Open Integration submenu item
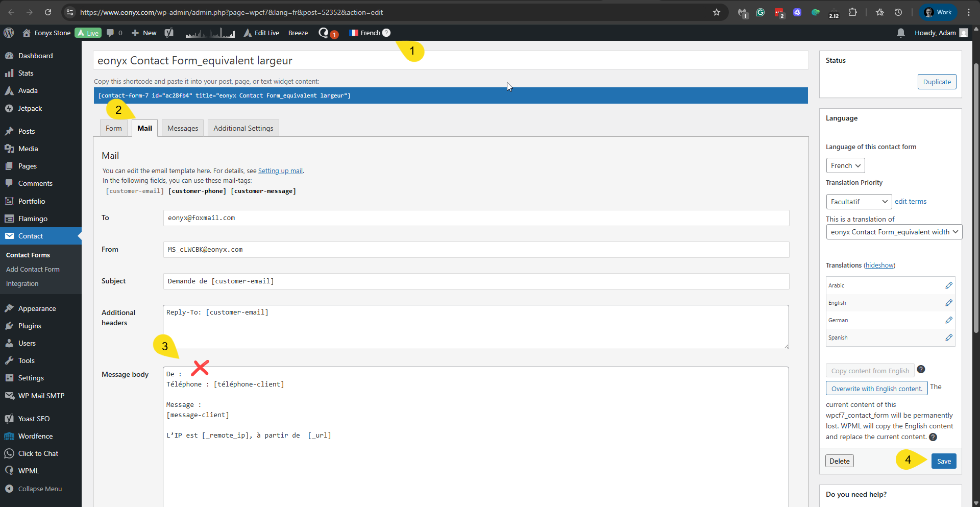Viewport: 980px width, 507px height. pyautogui.click(x=22, y=283)
